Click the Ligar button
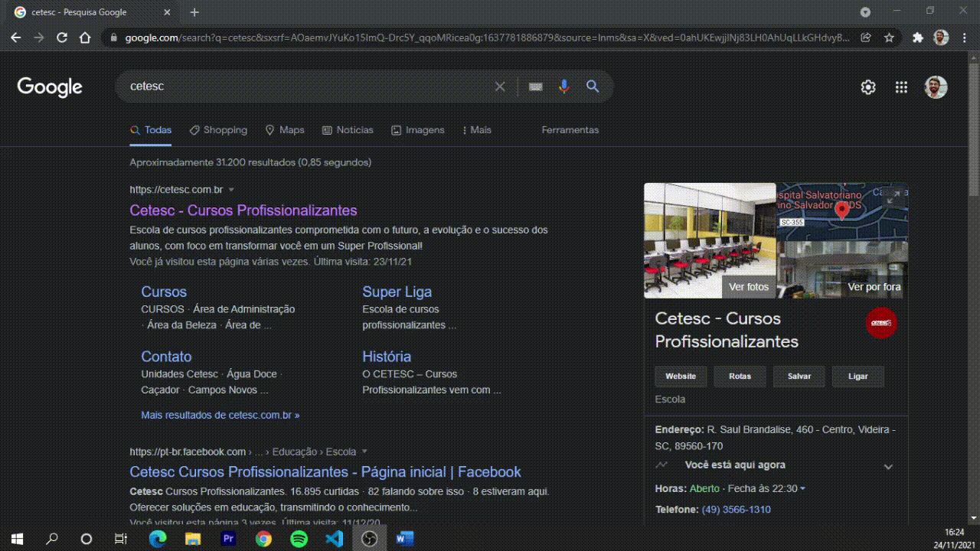 click(x=858, y=377)
